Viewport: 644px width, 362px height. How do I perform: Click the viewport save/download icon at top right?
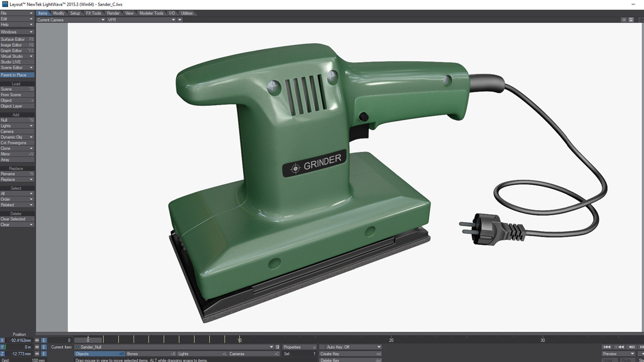click(631, 20)
